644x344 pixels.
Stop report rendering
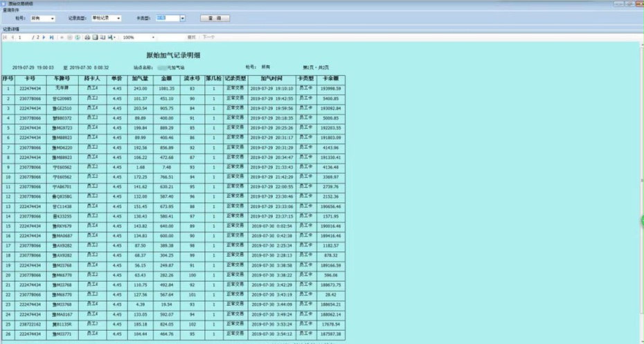point(69,37)
